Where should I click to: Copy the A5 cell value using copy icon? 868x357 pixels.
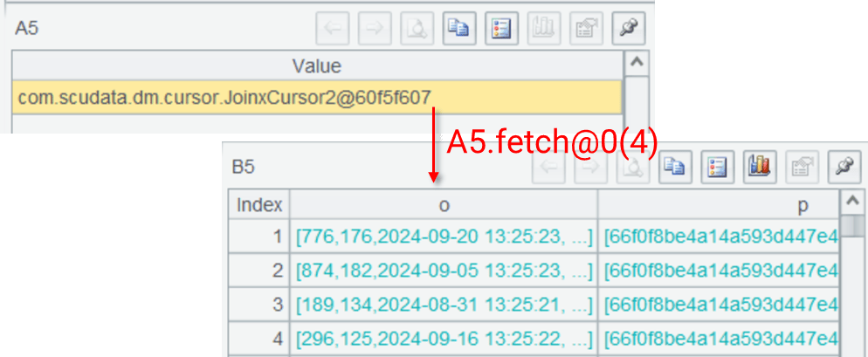point(459,29)
